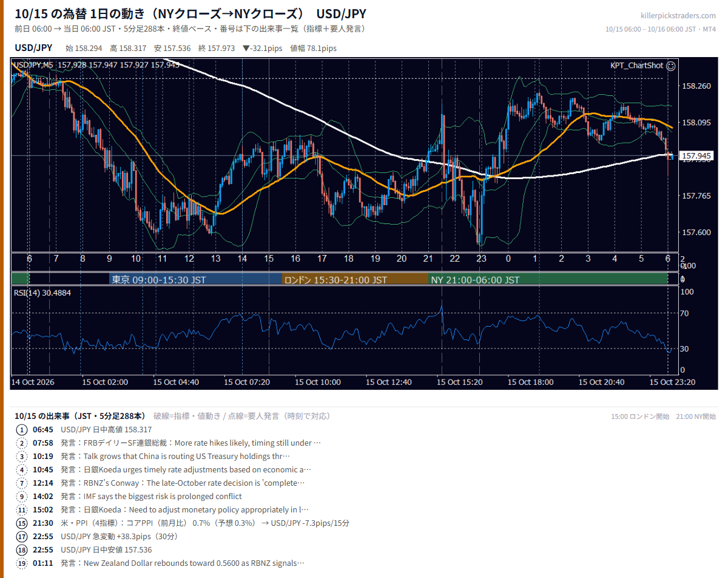Click the current price tag 157.945
The image size is (728, 578).
click(696, 156)
